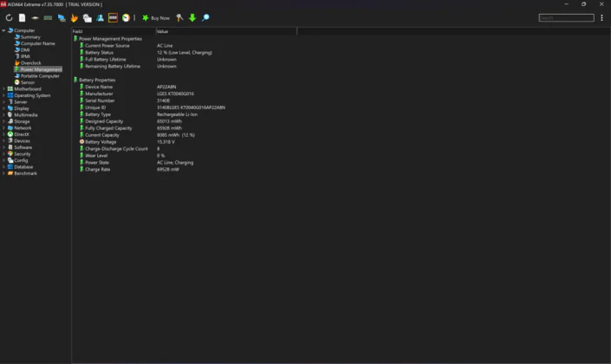The height and width of the screenshot is (364, 611).
Task: Click the green download arrow icon
Action: click(192, 18)
